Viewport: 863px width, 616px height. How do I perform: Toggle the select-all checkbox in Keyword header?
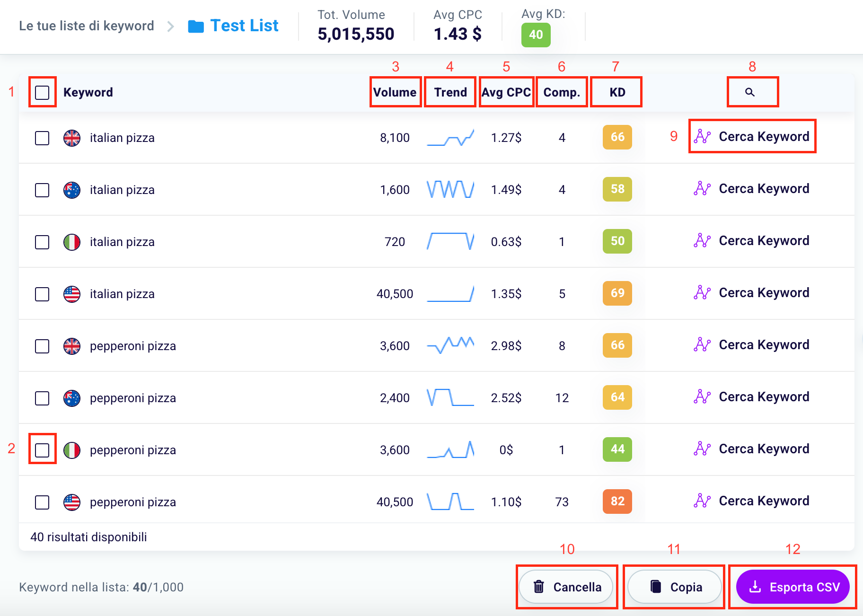[x=42, y=93]
